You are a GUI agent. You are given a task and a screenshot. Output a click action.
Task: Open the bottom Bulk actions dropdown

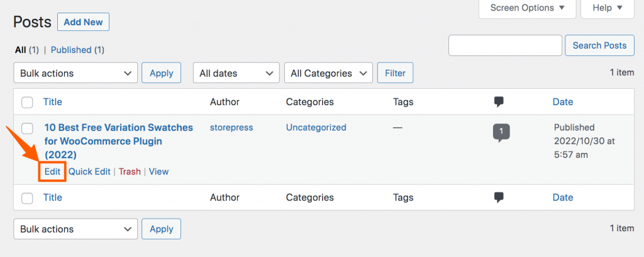(75, 229)
